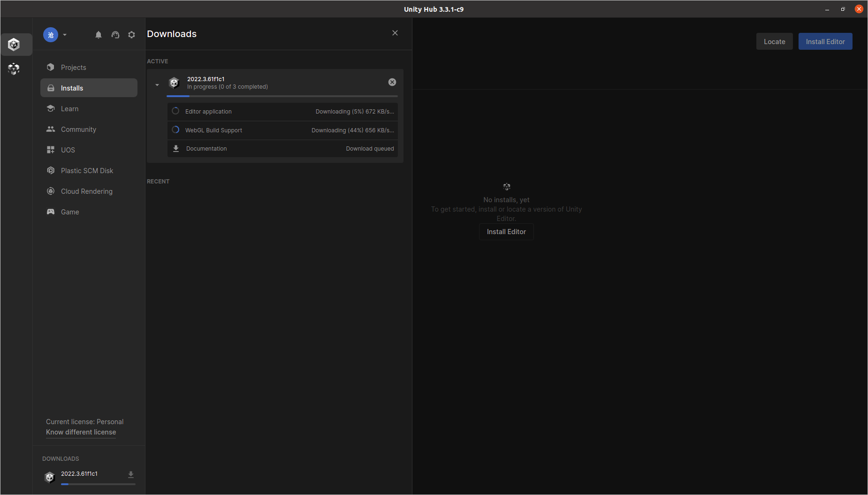Viewport: 868px width, 495px height.
Task: Select the WebGL Build Support row
Action: pyautogui.click(x=282, y=130)
